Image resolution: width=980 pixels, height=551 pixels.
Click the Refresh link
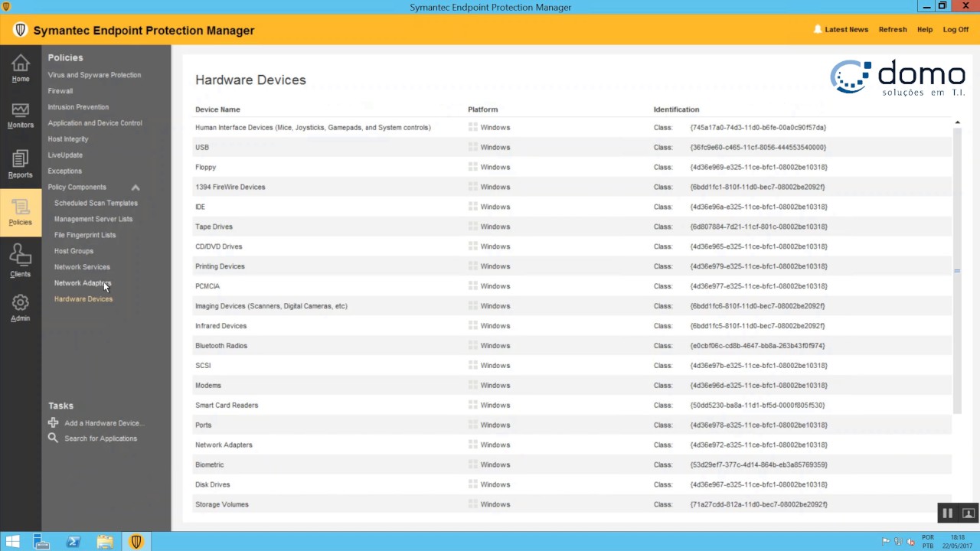pos(893,30)
